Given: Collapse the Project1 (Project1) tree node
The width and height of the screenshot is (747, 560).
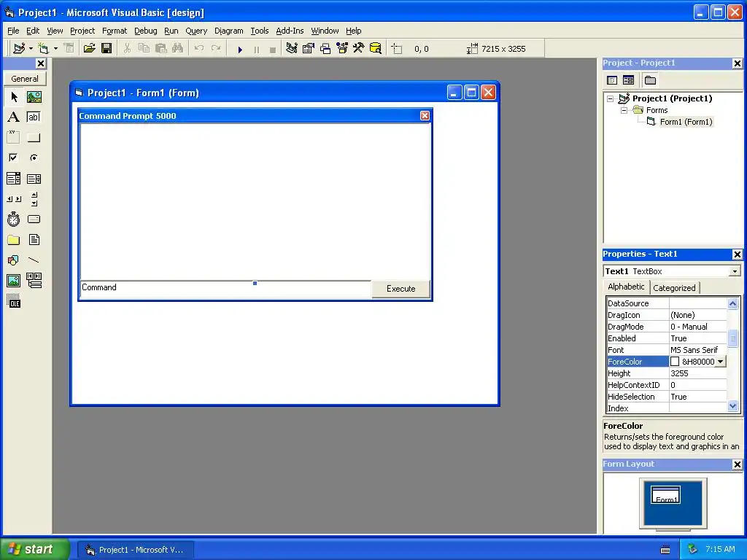Looking at the screenshot, I should (x=611, y=98).
